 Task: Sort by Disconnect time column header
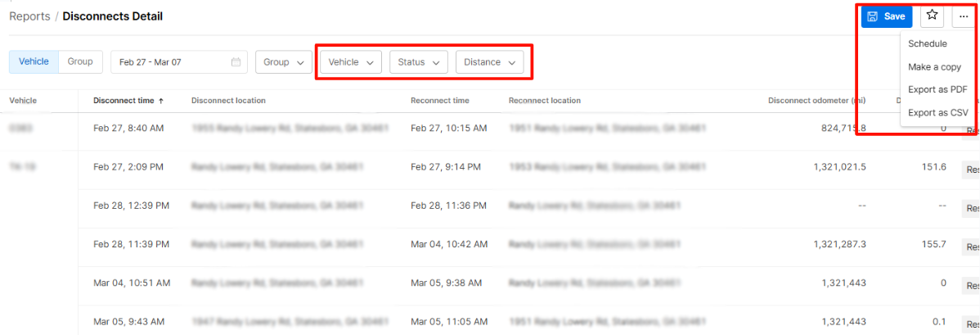[128, 100]
